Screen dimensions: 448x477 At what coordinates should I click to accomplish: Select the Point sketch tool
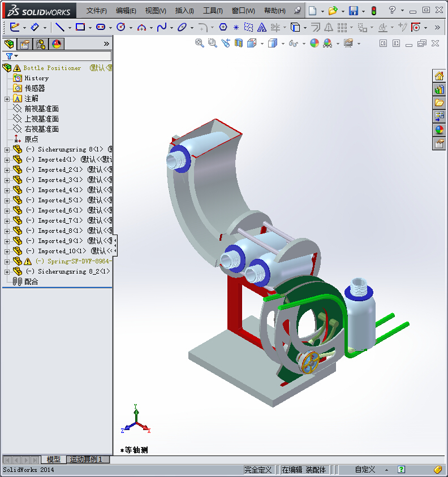236,28
